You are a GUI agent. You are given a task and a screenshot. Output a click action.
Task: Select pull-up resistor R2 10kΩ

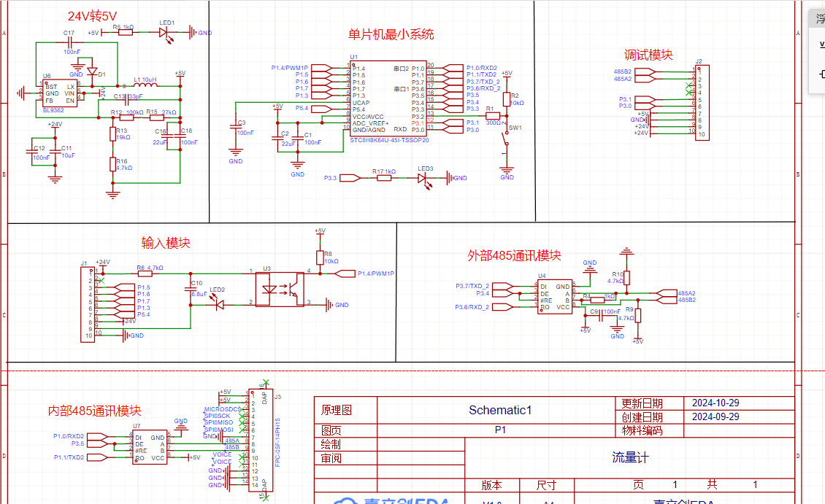[507, 99]
